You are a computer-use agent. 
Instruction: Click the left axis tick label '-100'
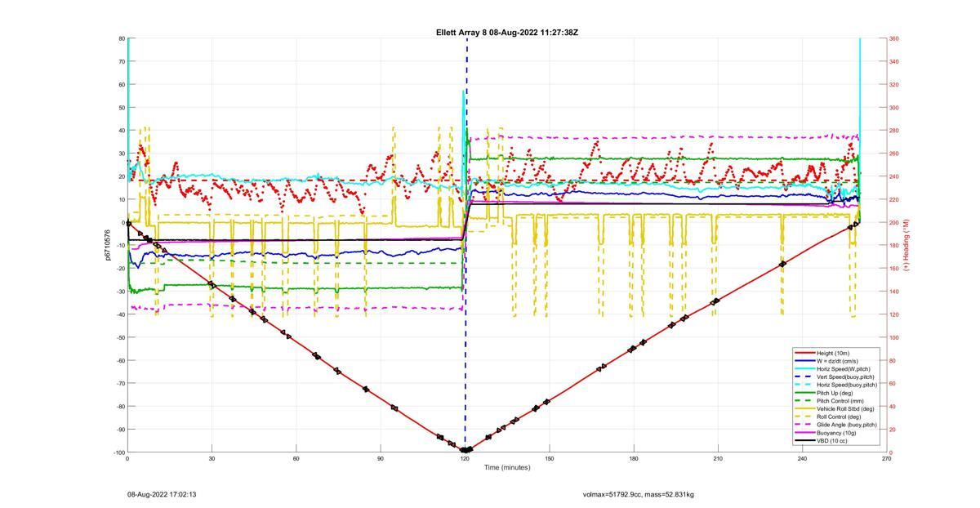point(119,452)
